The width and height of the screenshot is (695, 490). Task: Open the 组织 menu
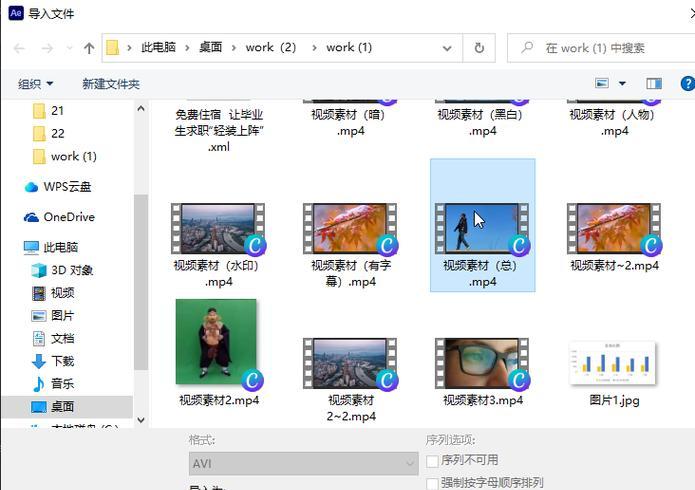[35, 84]
